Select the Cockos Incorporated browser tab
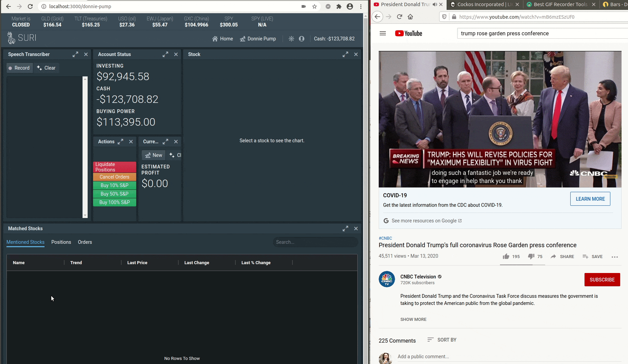 click(x=485, y=4)
